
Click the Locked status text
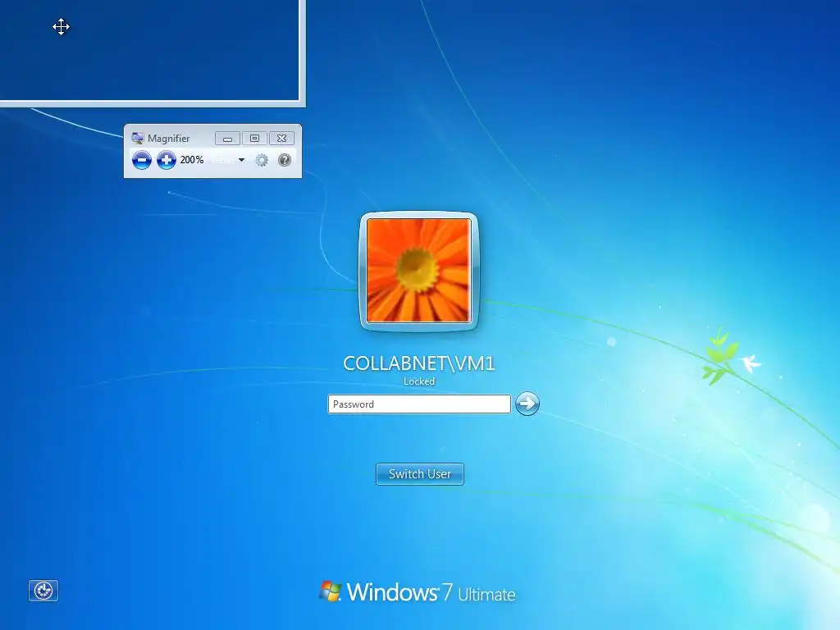pos(419,381)
